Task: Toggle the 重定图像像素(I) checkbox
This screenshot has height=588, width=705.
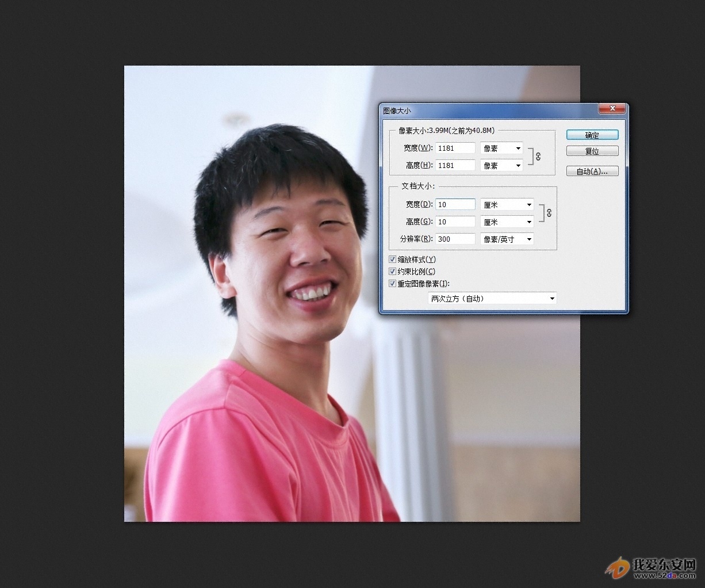Action: pos(393,284)
